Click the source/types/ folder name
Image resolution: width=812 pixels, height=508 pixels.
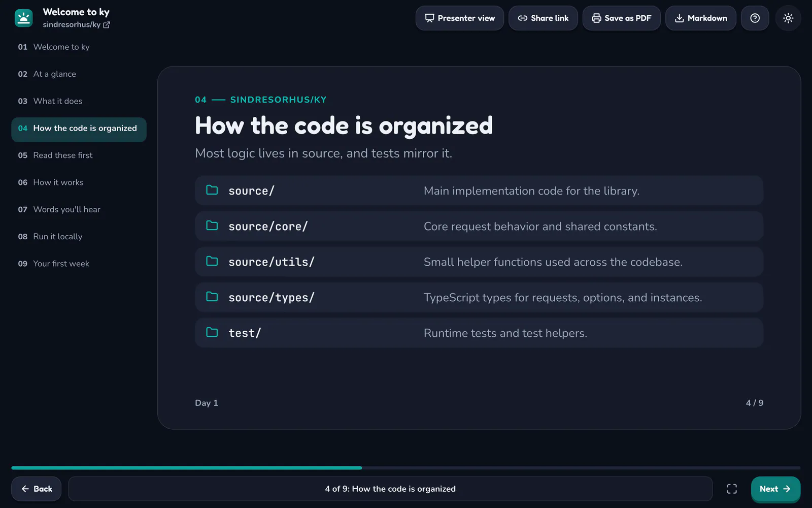pyautogui.click(x=272, y=298)
